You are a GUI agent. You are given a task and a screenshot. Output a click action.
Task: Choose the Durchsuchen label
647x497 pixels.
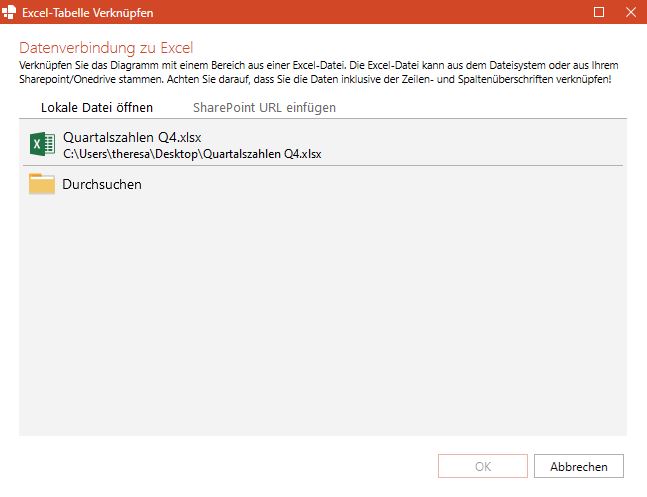pyautogui.click(x=102, y=184)
